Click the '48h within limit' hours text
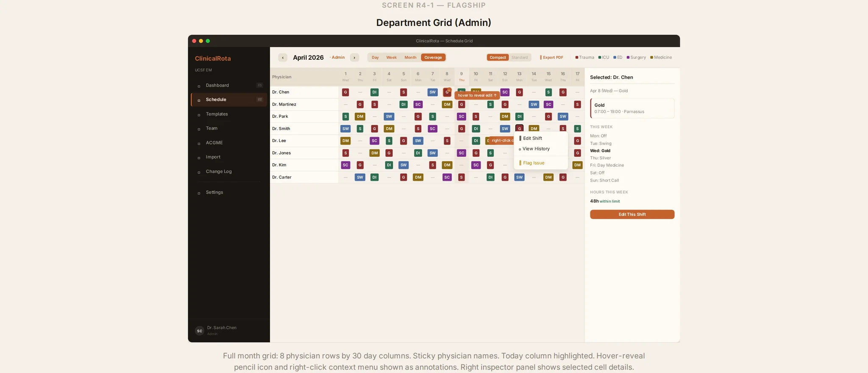Viewport: 868px width, 373px height. tap(605, 201)
